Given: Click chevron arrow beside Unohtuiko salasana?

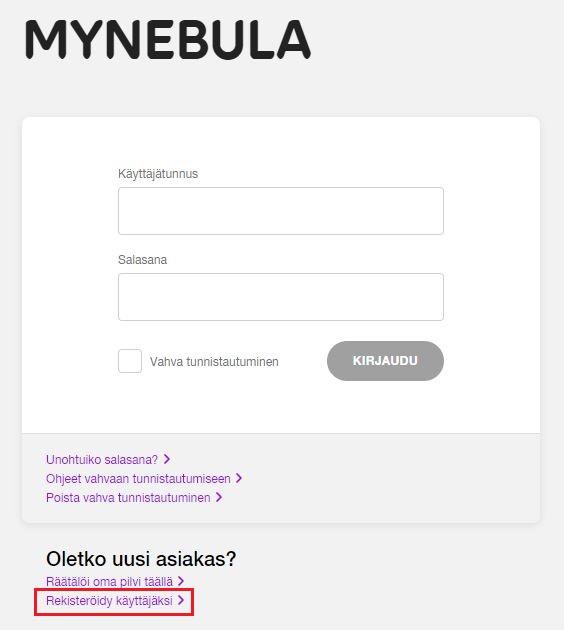Looking at the screenshot, I should 167,459.
